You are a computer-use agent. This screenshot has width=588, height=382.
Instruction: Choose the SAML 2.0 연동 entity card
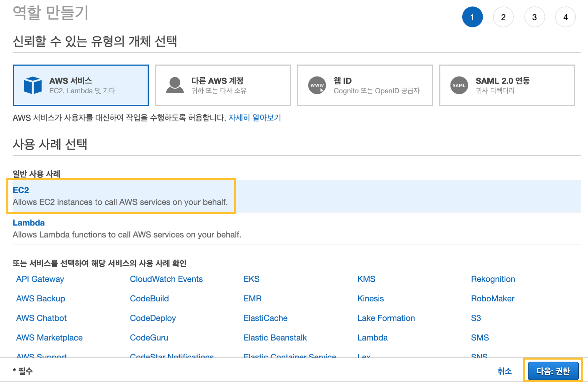pos(507,85)
